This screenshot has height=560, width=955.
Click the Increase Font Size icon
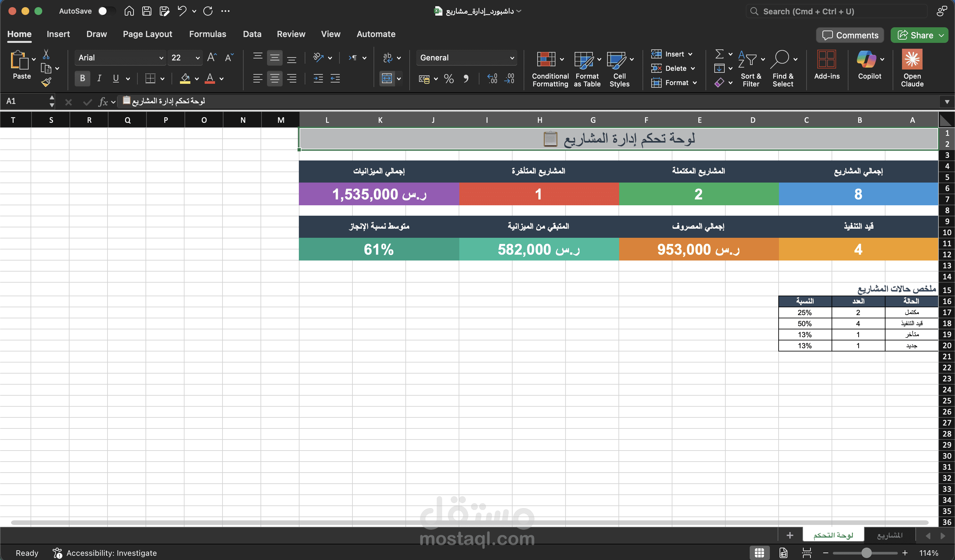(211, 57)
